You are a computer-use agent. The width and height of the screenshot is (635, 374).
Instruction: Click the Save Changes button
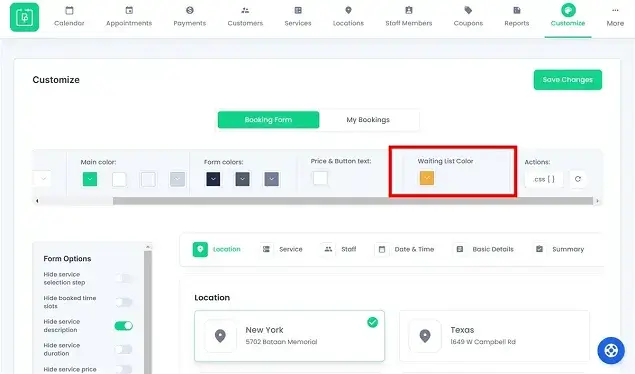[x=568, y=80]
